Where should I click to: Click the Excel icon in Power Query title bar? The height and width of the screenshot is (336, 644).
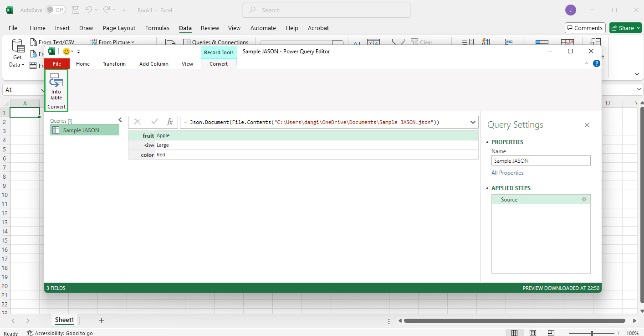52,52
